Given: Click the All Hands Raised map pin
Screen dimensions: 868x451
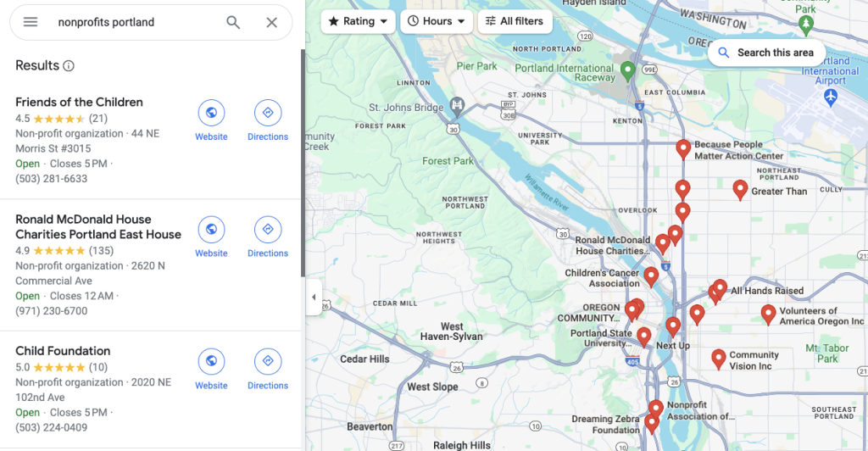Looking at the screenshot, I should pos(720,289).
